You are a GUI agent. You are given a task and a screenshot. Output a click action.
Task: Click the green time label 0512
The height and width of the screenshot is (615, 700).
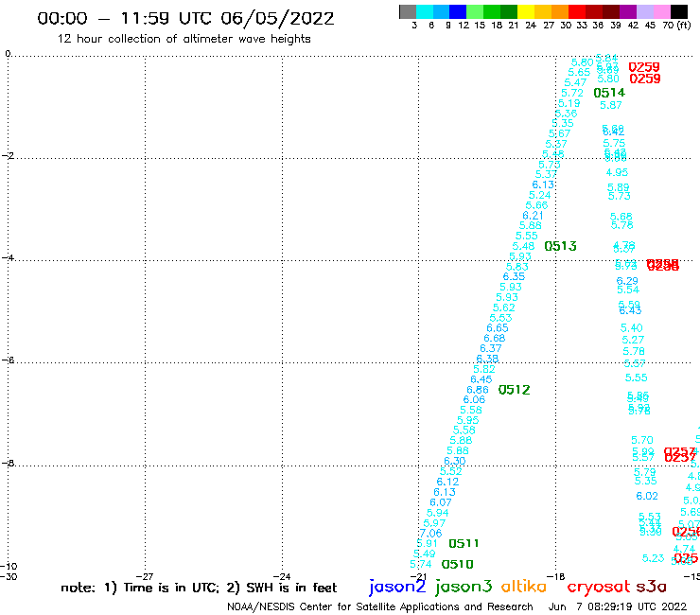514,390
